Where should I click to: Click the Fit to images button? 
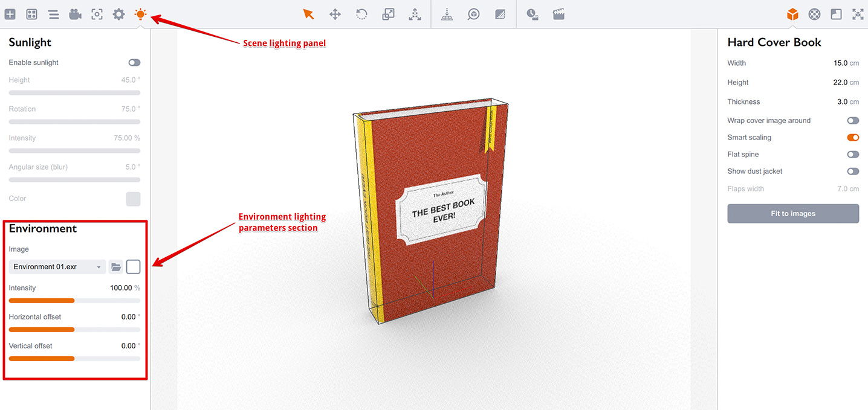coord(793,214)
